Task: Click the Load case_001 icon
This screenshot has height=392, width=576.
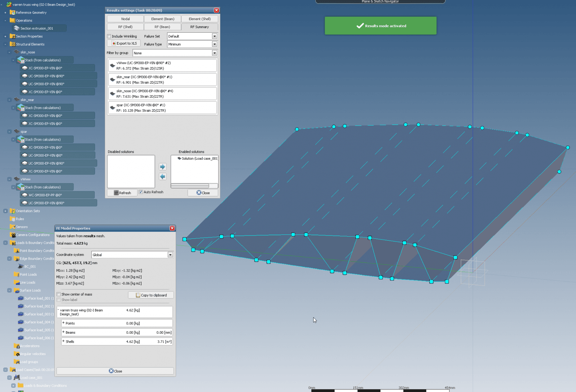Action: 17,378
